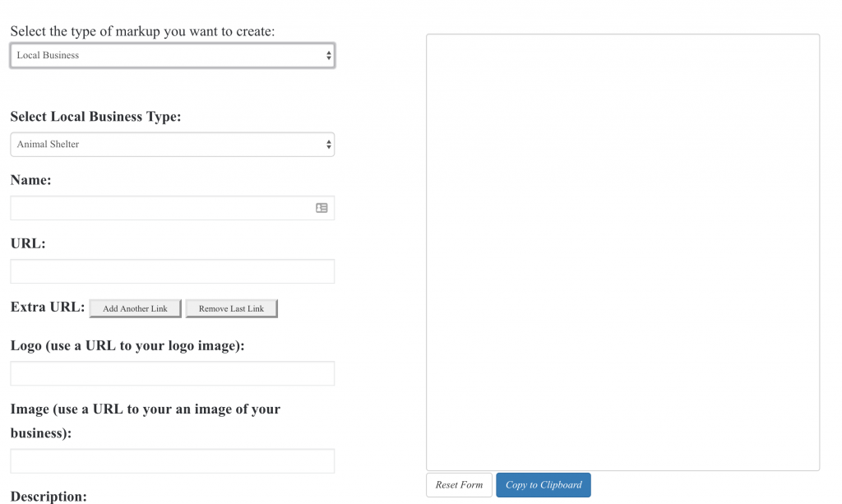
Task: Select the business Image URL input field
Action: [172, 460]
